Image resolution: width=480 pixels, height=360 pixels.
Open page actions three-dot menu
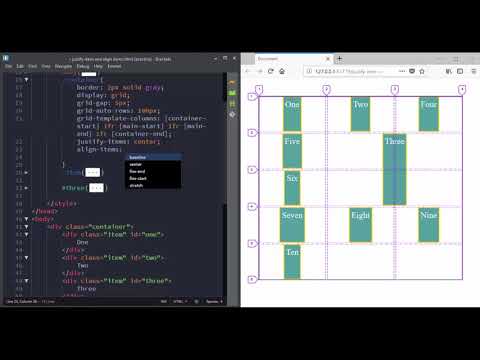click(x=402, y=71)
